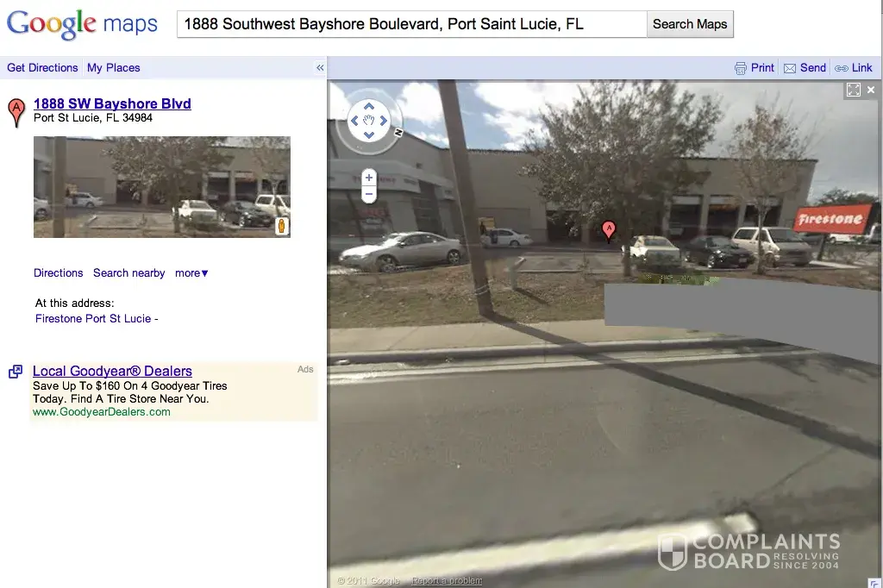Screen dimensions: 883x588
Task: Open the Street View thumbnail image
Action: point(161,186)
